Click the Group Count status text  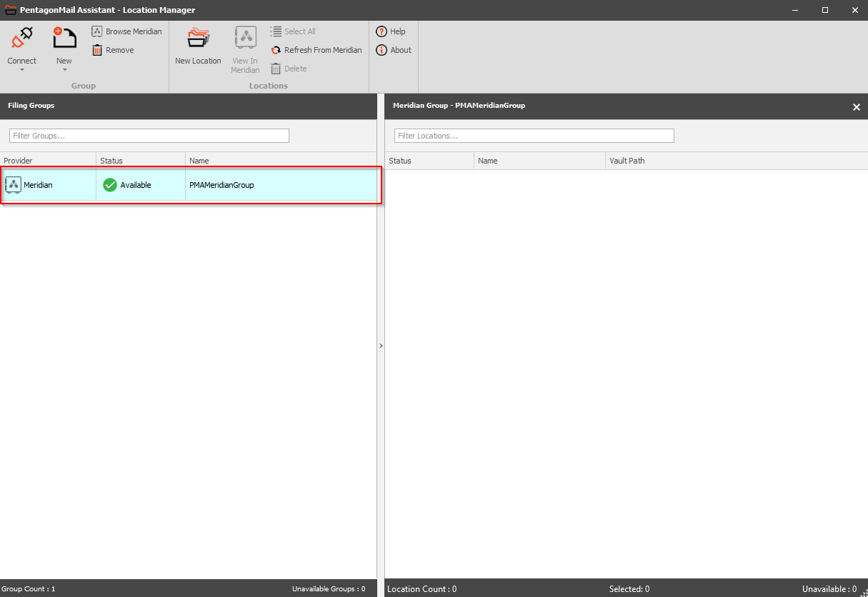[29, 589]
